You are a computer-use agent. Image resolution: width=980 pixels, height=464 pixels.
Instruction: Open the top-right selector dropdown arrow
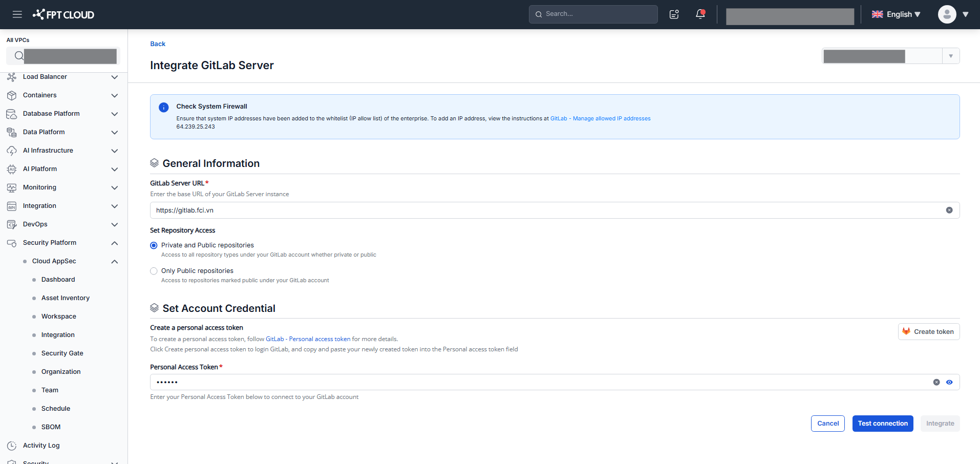click(x=951, y=56)
